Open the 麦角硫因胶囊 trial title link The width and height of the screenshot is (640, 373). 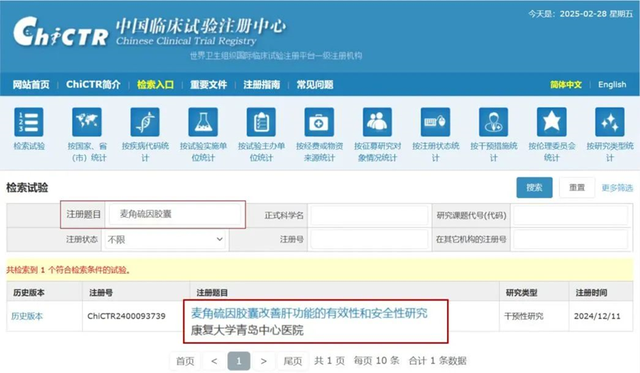[x=309, y=313]
